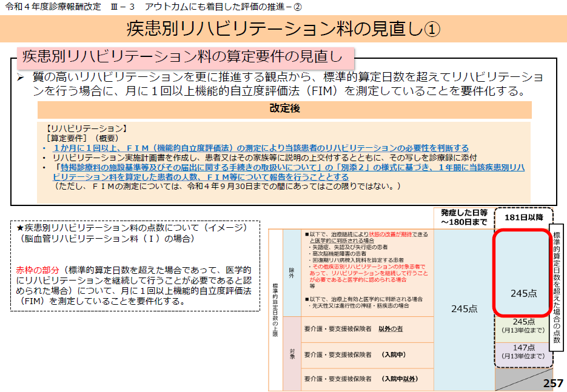567x392 pixels.
Task: Click the large blue 245点 cell
Action: click(464, 308)
